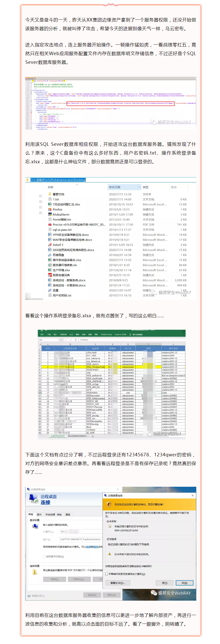Select file name 系统巡检 - 数据系统.docx
This screenshot has width=220, height=644.
pos(69,280)
